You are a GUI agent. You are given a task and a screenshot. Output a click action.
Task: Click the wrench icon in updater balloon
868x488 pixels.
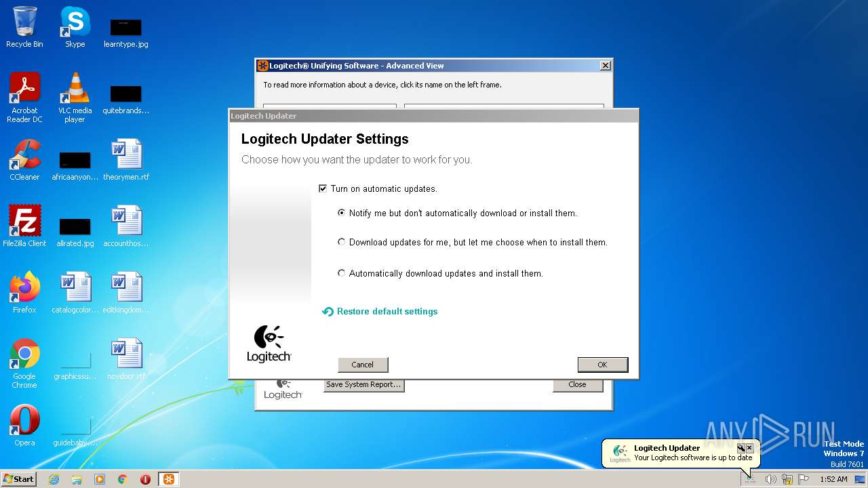(x=741, y=448)
